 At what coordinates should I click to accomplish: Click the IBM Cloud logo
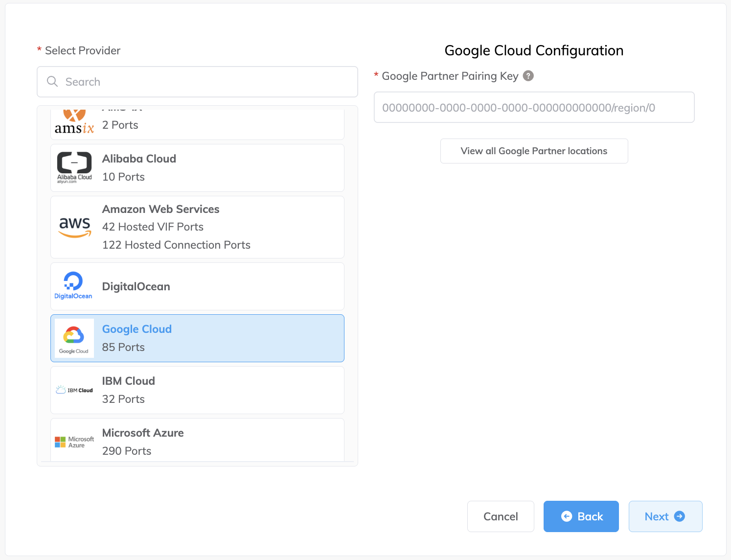[74, 390]
